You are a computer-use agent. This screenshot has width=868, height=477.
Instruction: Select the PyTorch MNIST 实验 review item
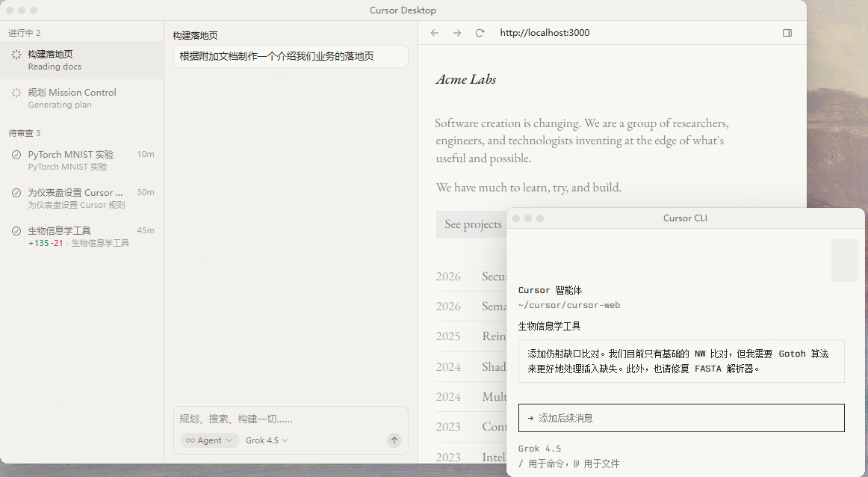pyautogui.click(x=82, y=160)
